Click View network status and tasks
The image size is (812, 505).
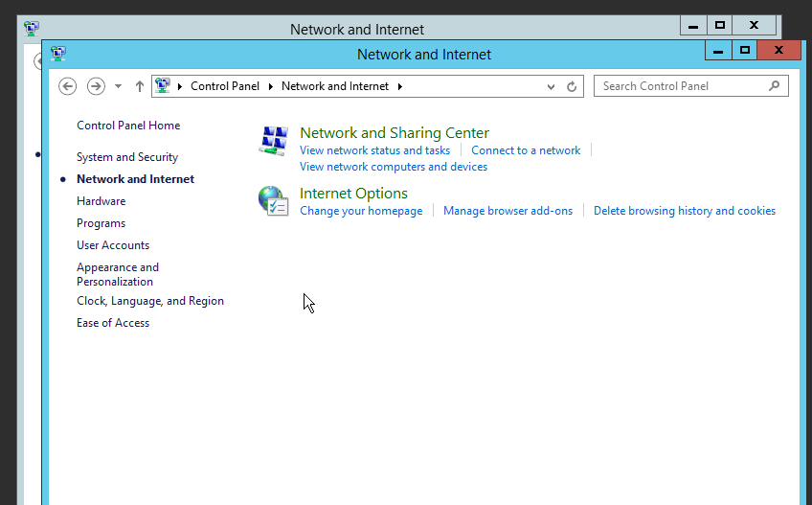375,150
